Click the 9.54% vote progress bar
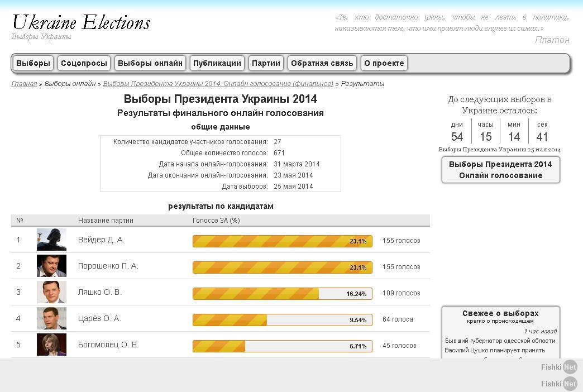The height and width of the screenshot is (392, 583). (283, 319)
